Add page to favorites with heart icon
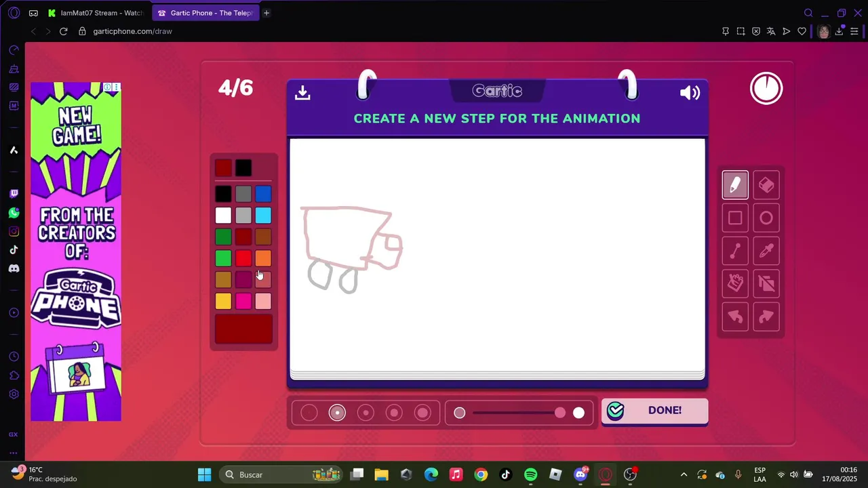Viewport: 868px width, 488px height. click(x=802, y=31)
